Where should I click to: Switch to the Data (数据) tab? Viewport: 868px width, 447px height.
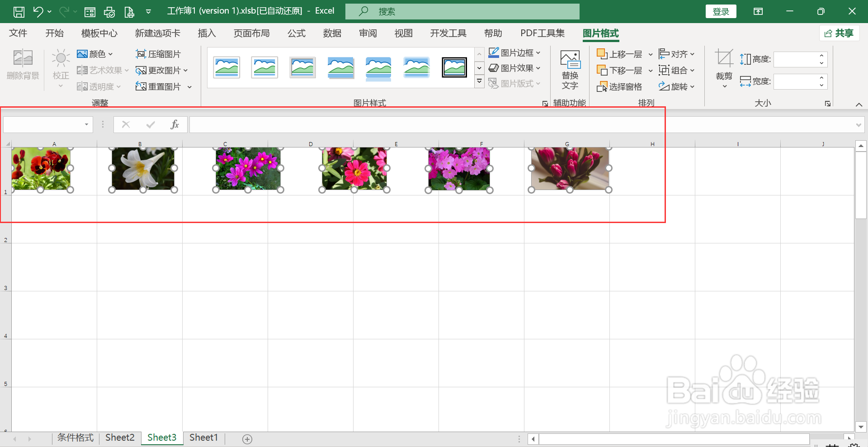(x=332, y=33)
